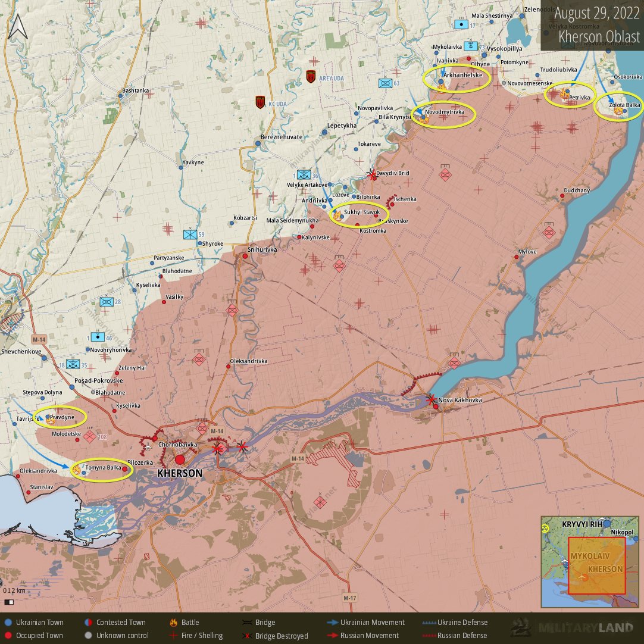Click the 'Dudchany' town label
The height and width of the screenshot is (644, 644).
577,190
